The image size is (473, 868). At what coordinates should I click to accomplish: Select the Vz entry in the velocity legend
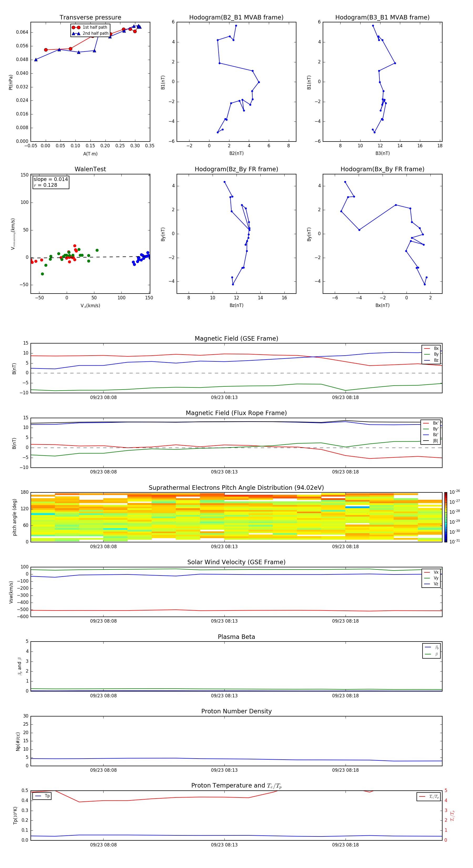point(431,584)
